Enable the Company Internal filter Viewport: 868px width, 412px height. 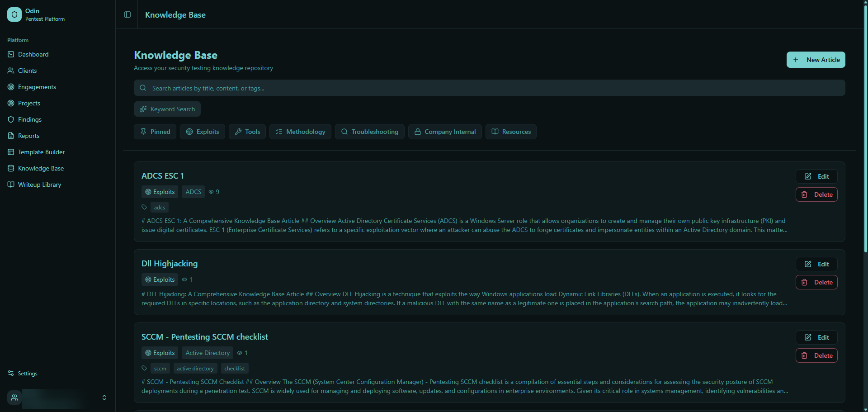pyautogui.click(x=444, y=132)
